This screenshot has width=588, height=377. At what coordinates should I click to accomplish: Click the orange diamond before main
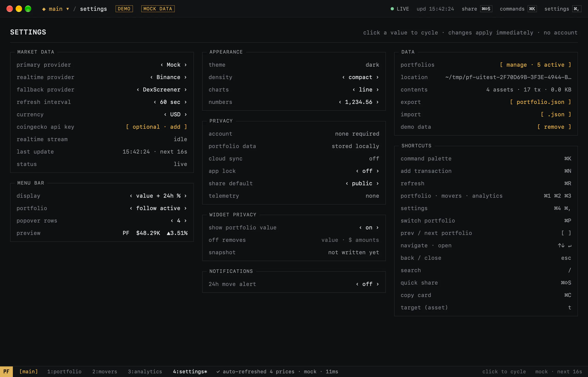click(x=44, y=9)
